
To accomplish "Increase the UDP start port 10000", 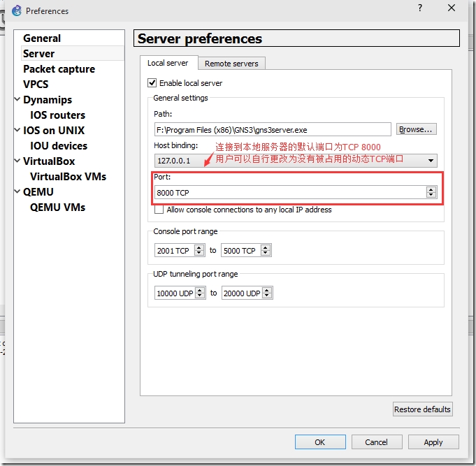I will coord(200,291).
